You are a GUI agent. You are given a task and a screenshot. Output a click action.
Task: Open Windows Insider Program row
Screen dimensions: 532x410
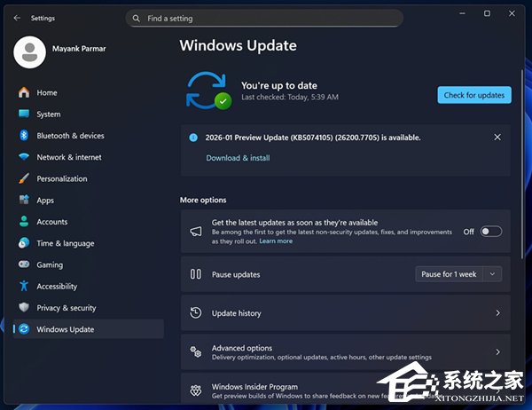point(346,389)
